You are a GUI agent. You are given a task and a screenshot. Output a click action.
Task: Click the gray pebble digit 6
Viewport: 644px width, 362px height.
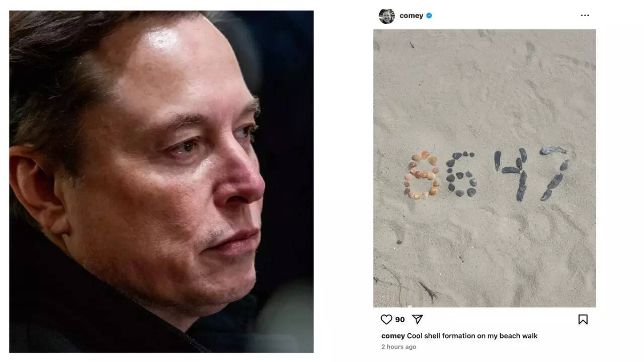coord(461,174)
